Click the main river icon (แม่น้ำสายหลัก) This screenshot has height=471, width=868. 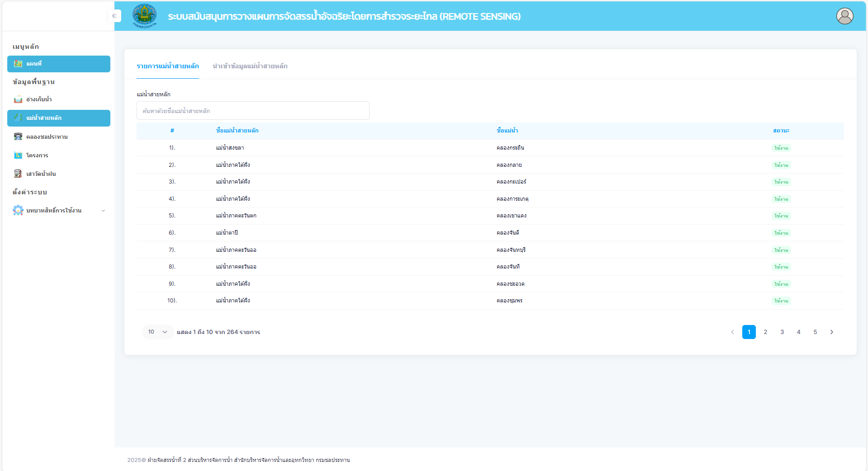[18, 118]
